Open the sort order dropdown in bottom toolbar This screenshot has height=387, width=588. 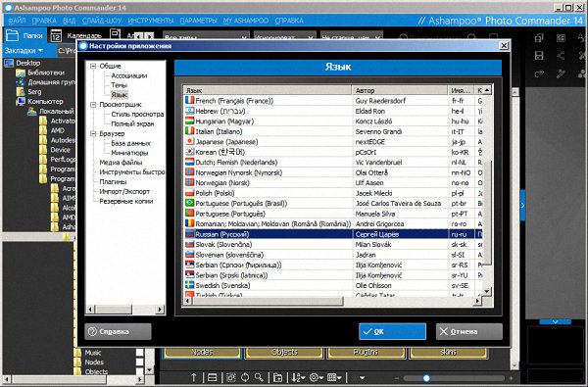[x=299, y=377]
